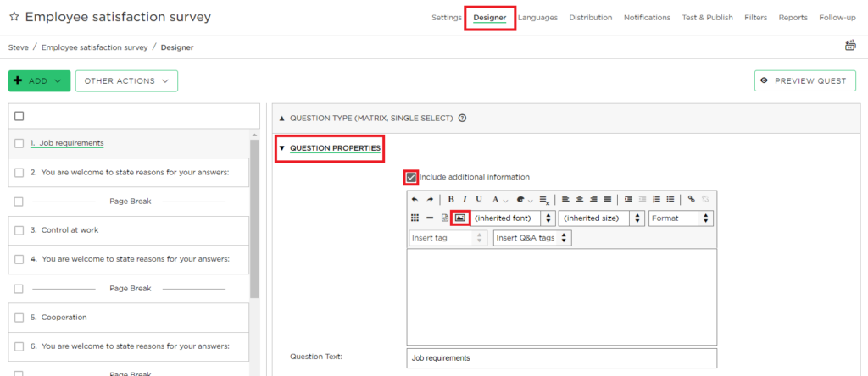868x376 pixels.
Task: Insert a bulleted list
Action: point(670,199)
